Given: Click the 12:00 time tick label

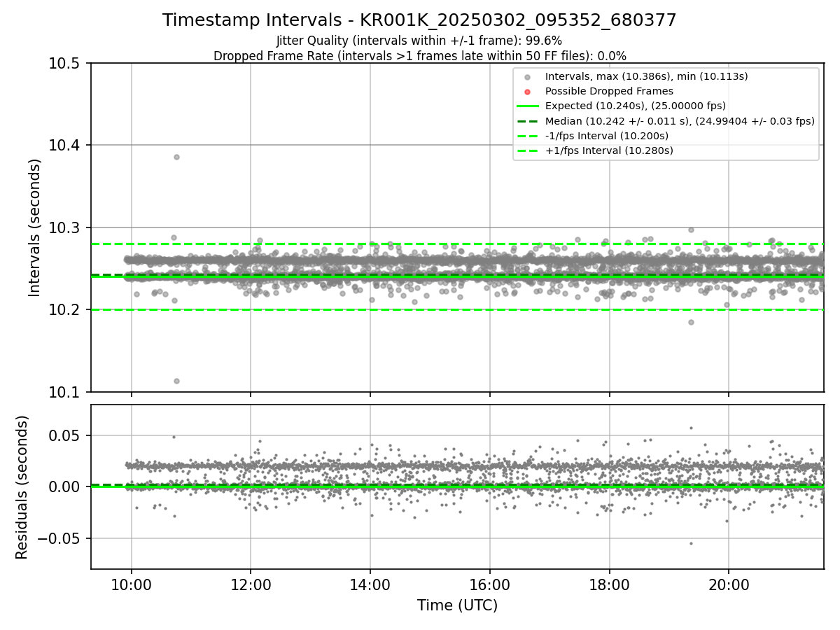Looking at the screenshot, I should tap(251, 584).
